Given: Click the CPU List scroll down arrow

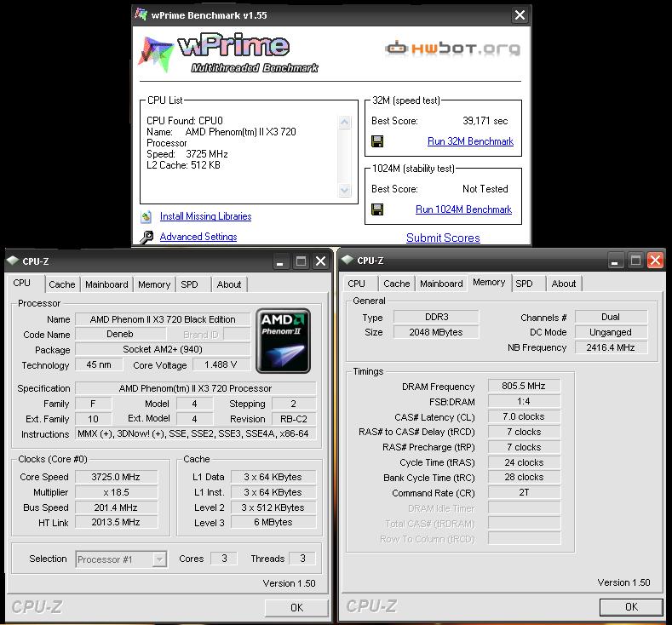Looking at the screenshot, I should pos(345,190).
